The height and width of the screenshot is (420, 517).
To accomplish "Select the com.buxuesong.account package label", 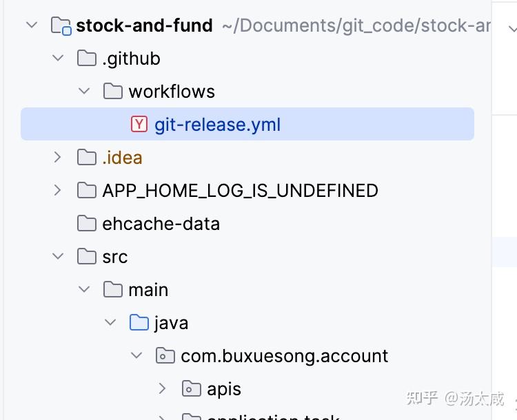I will click(284, 356).
